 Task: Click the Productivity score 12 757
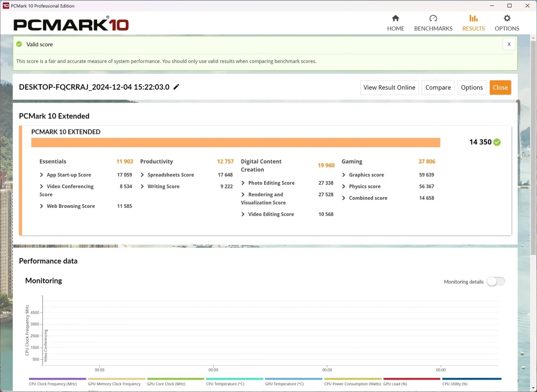click(x=226, y=162)
